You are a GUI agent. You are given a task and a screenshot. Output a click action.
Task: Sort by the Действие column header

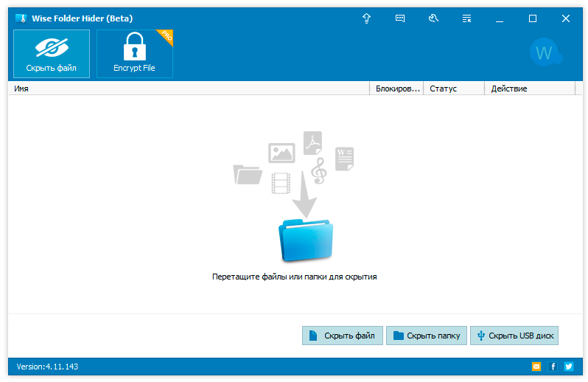[530, 88]
